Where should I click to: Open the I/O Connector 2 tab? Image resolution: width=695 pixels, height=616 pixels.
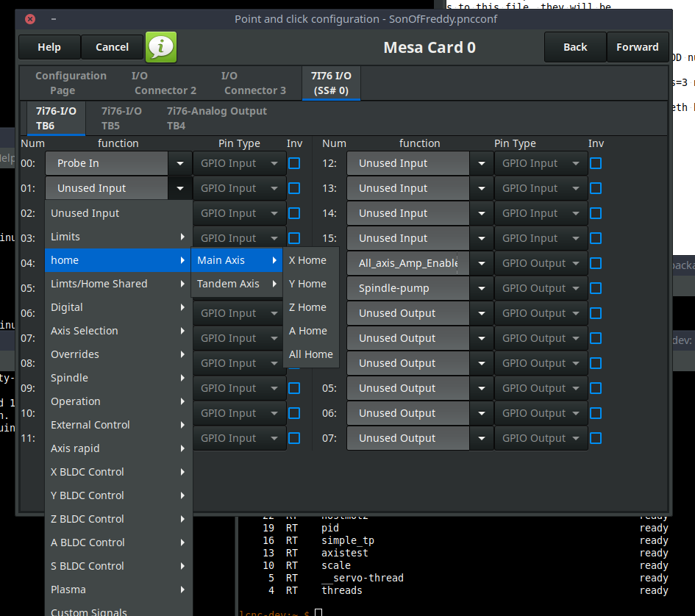[x=165, y=83]
